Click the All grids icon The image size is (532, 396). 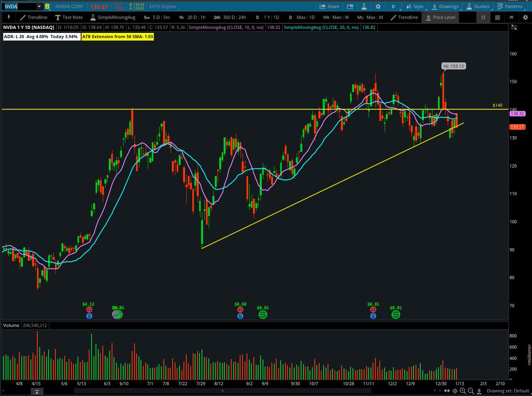pyautogui.click(x=512, y=18)
